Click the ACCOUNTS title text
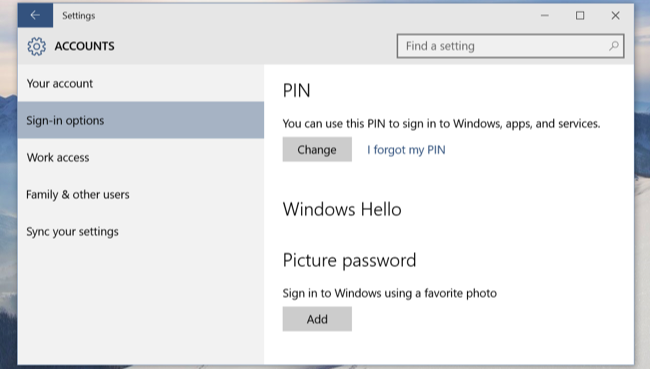The height and width of the screenshot is (369, 650). tap(85, 46)
